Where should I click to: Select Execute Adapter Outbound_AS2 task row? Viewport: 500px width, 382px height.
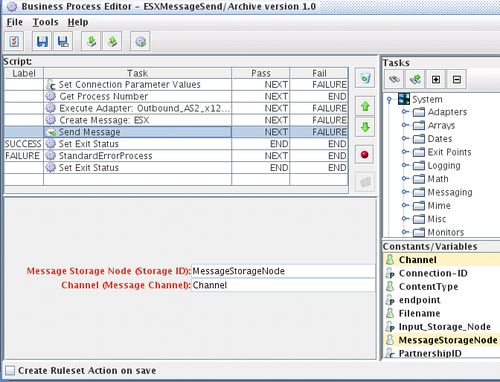(176, 108)
